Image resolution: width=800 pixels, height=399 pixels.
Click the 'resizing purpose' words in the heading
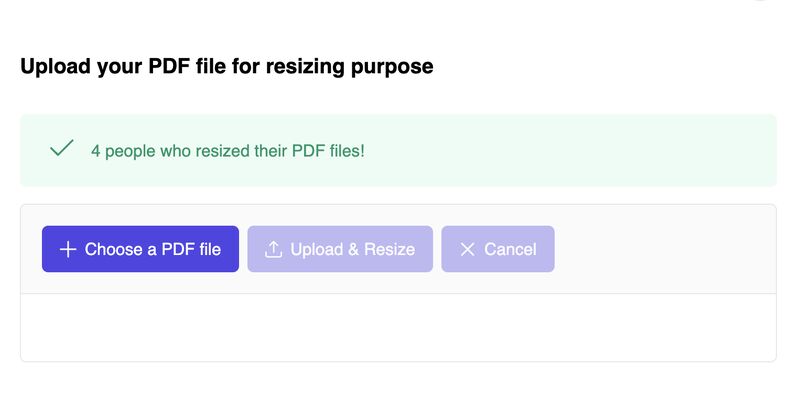(x=349, y=68)
